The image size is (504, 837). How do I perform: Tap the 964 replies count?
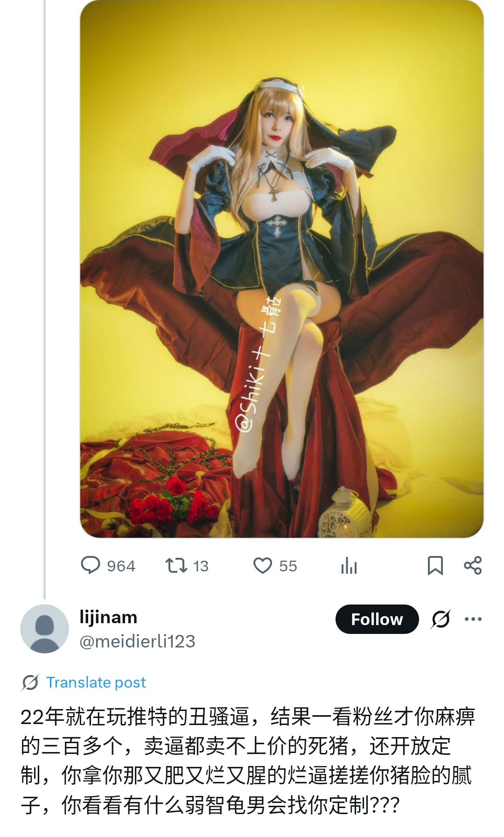pos(121,566)
